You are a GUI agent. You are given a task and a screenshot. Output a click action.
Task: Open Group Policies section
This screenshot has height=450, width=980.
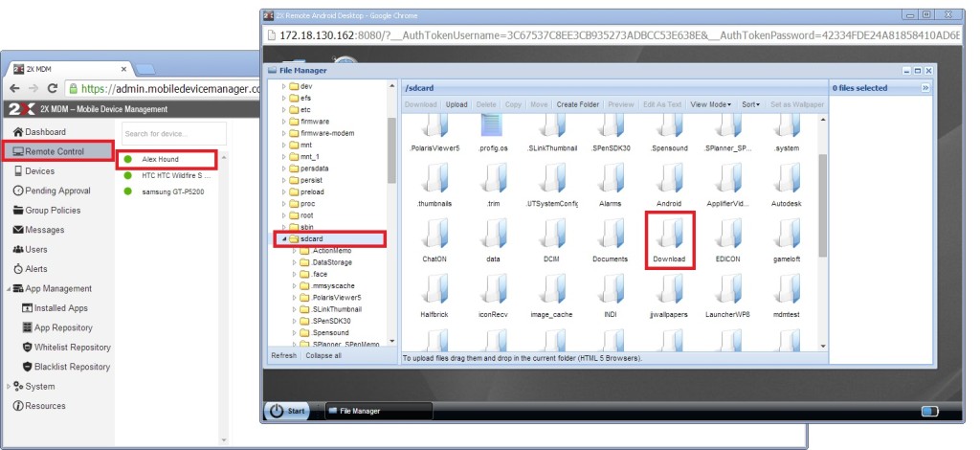point(47,210)
